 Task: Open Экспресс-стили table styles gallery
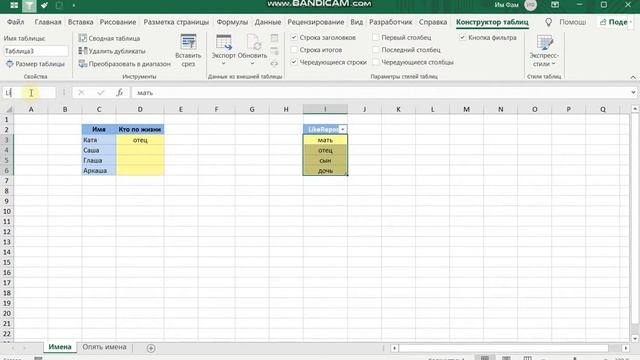pos(544,51)
